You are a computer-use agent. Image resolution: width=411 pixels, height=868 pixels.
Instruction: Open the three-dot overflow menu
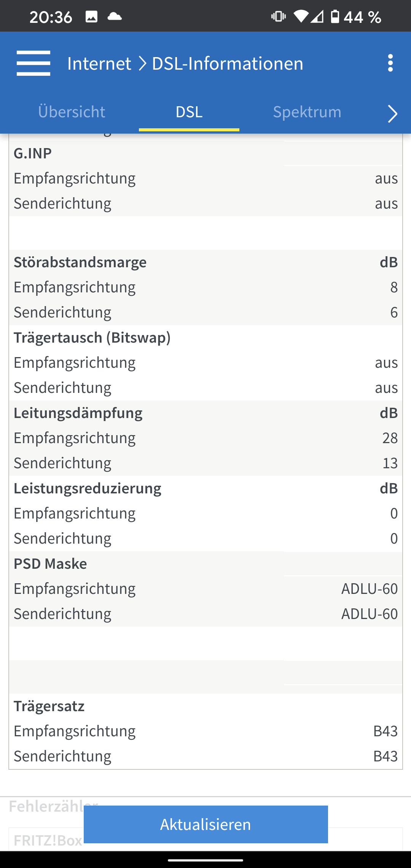click(x=390, y=63)
